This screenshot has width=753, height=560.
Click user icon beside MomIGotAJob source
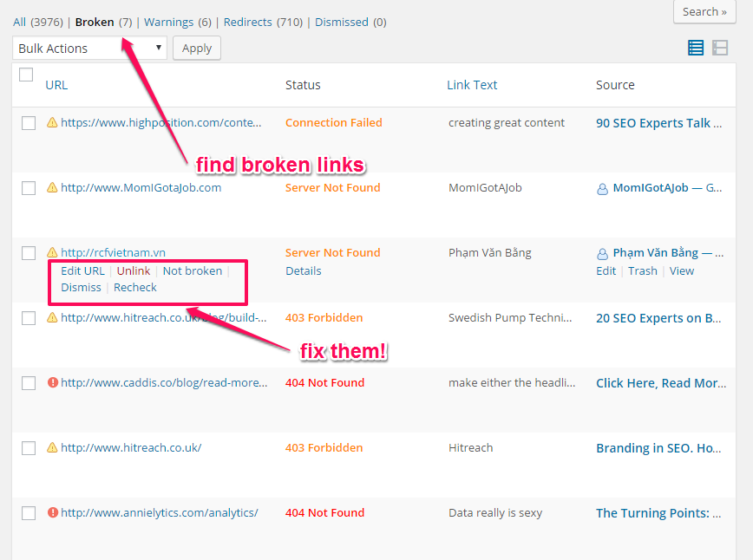(x=602, y=189)
